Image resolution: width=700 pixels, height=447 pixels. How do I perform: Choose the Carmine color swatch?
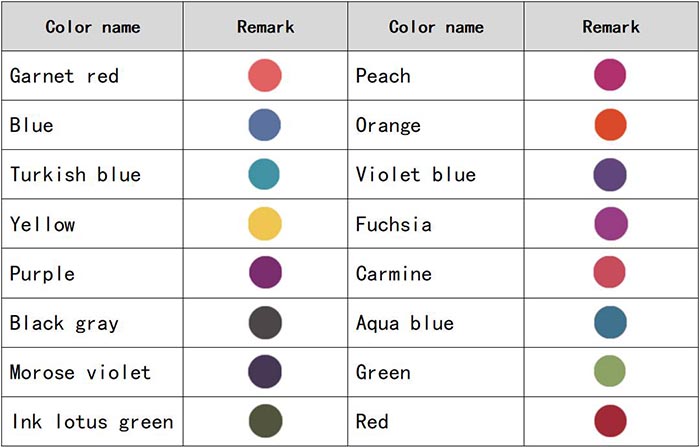coord(609,272)
